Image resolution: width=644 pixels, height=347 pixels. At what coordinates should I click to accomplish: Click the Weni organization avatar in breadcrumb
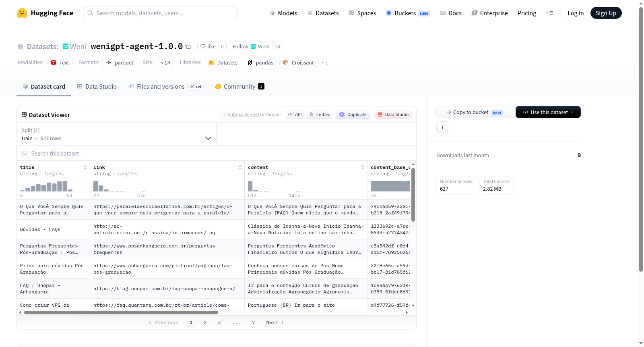pos(66,46)
